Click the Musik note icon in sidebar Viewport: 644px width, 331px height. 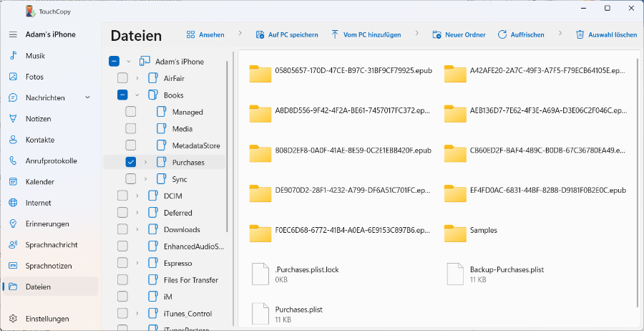(x=13, y=56)
